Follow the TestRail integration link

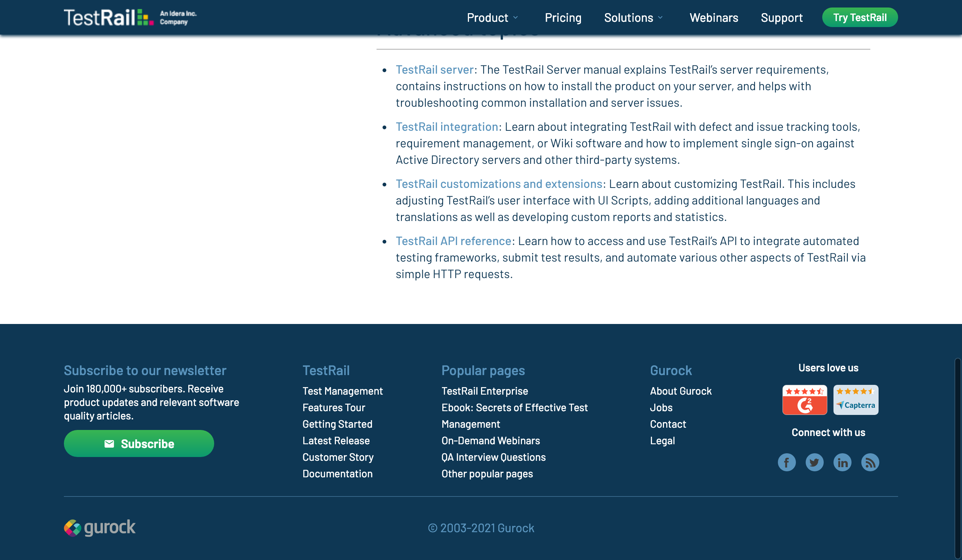pyautogui.click(x=447, y=127)
